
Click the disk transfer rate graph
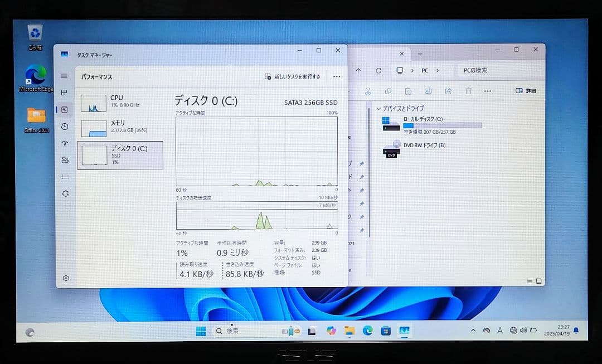pyautogui.click(x=257, y=215)
